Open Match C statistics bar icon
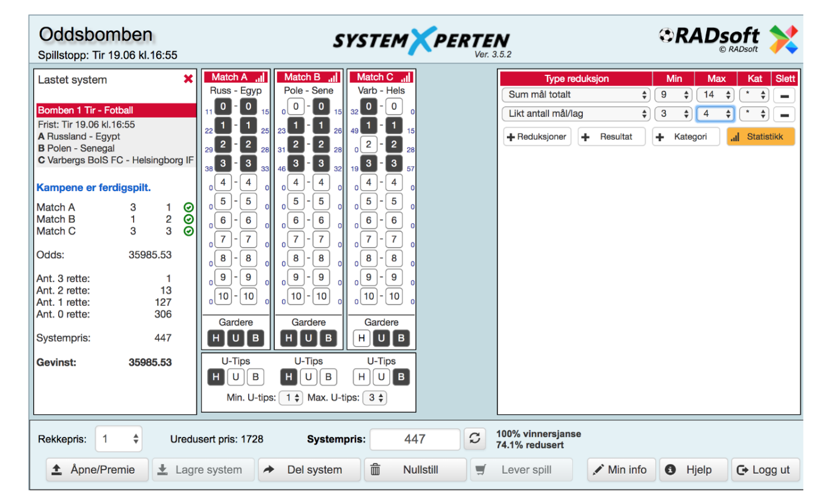This screenshot has width=831, height=504. coord(406,77)
